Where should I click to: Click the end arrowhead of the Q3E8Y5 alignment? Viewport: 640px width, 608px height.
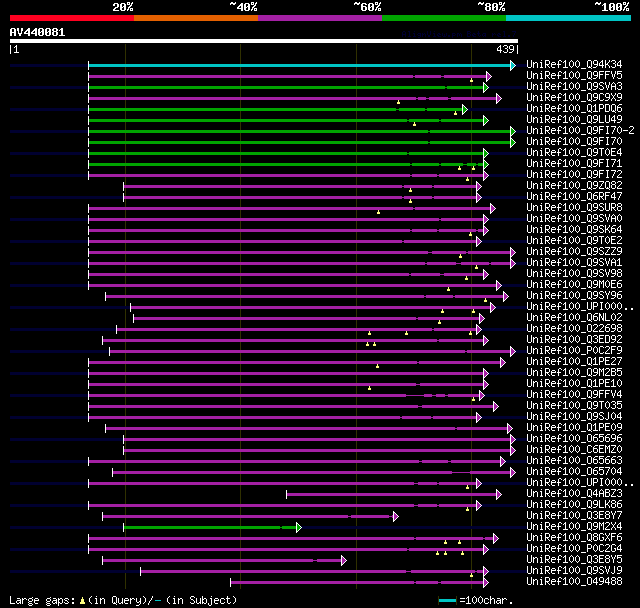pos(344,561)
